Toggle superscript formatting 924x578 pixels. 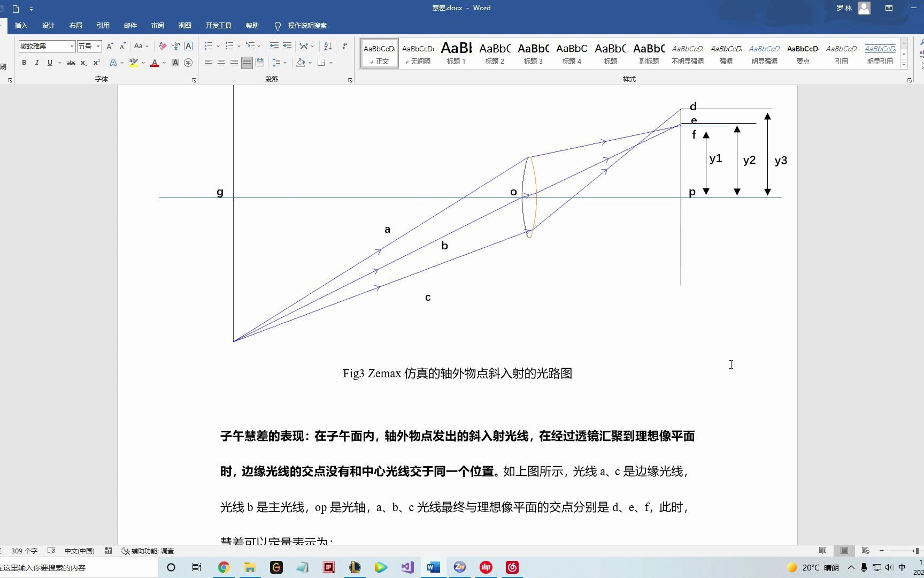[x=97, y=63]
